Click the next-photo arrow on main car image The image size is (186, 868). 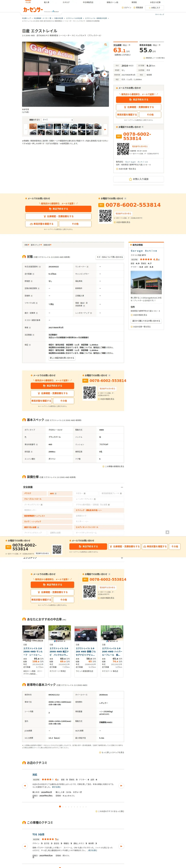point(105,74)
